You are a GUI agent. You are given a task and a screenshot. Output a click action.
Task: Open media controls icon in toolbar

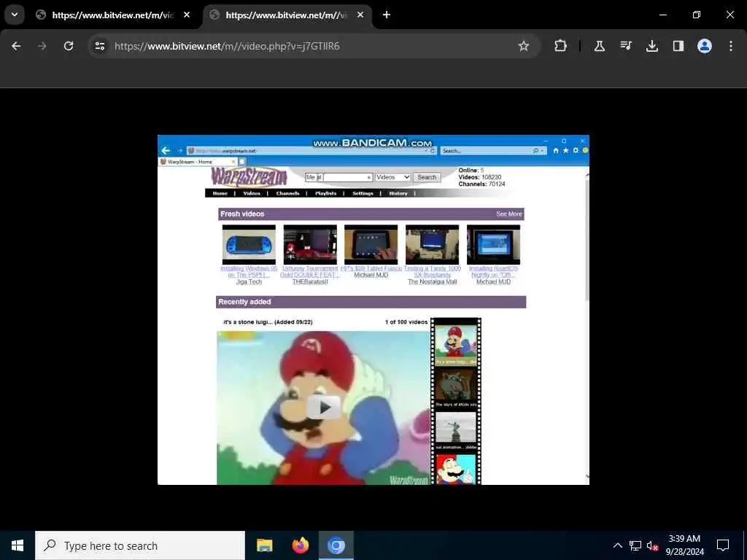[625, 46]
